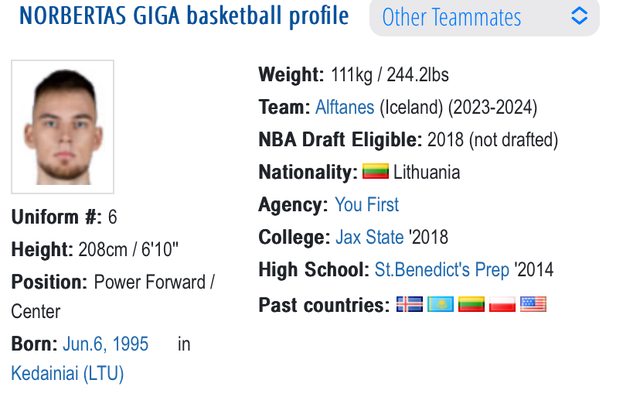Image resolution: width=640 pixels, height=397 pixels.
Task: Open the St.Benedict's Prep high school link
Action: pos(442,270)
